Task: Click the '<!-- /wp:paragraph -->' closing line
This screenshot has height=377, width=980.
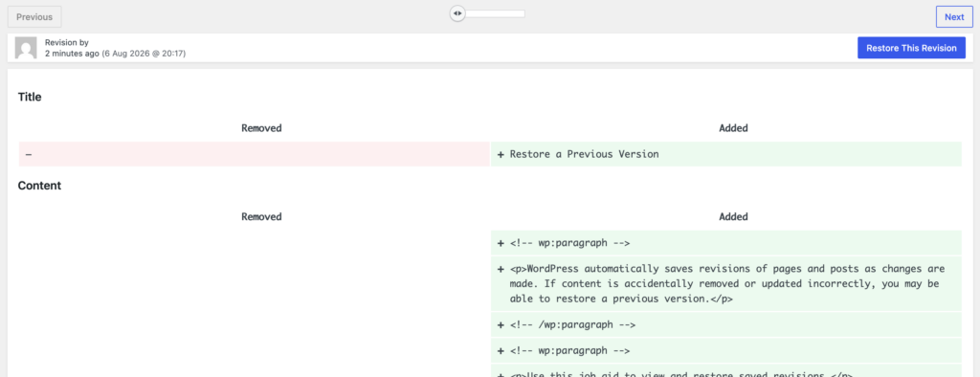Action: pyautogui.click(x=726, y=325)
